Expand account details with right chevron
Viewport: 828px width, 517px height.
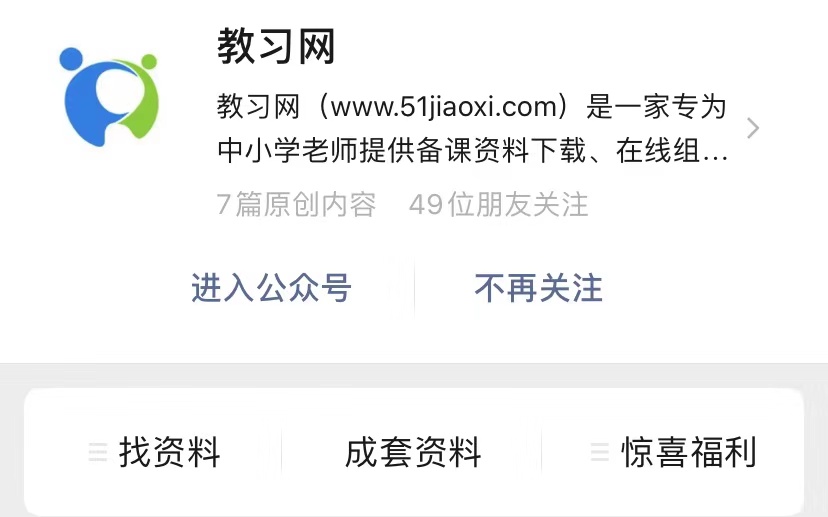(753, 128)
